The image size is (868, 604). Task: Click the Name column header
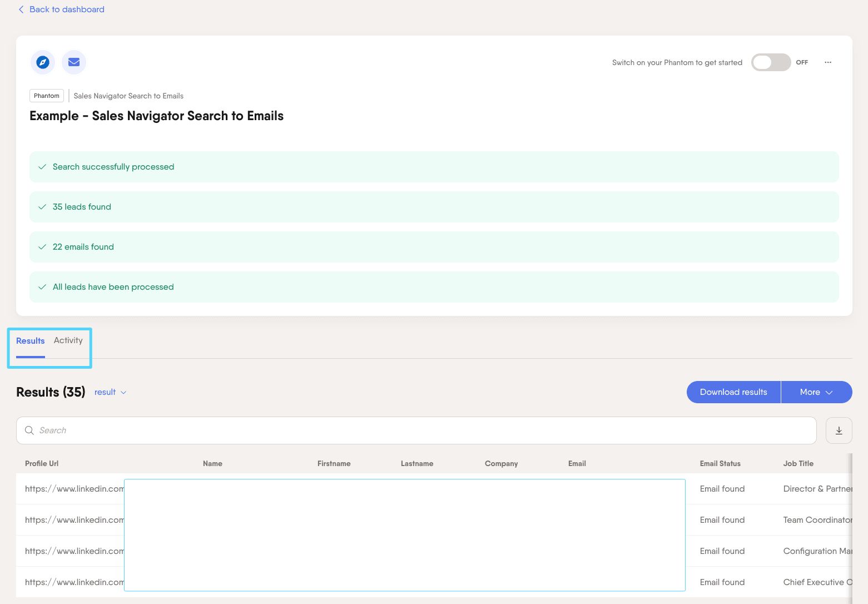pyautogui.click(x=212, y=463)
